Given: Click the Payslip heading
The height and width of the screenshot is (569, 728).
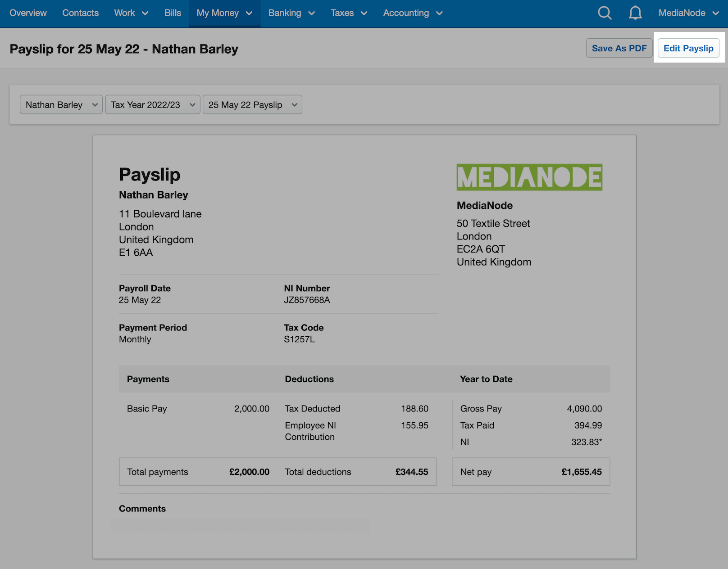Looking at the screenshot, I should (x=150, y=175).
